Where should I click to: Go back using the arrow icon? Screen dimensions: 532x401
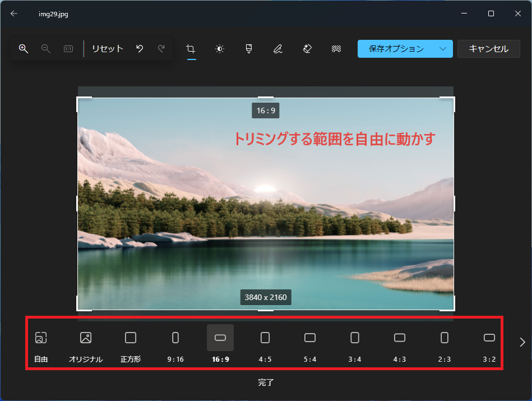pyautogui.click(x=14, y=13)
